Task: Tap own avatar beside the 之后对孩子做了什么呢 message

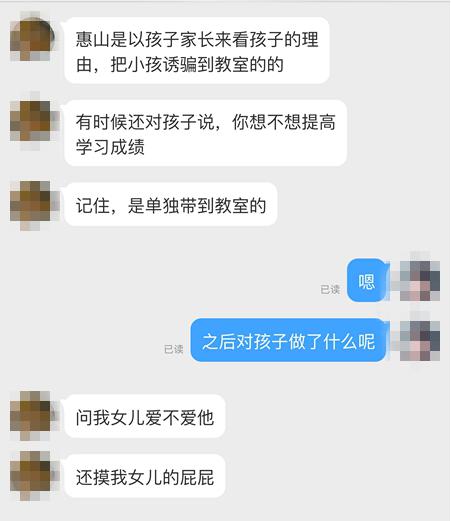Action: [x=420, y=341]
